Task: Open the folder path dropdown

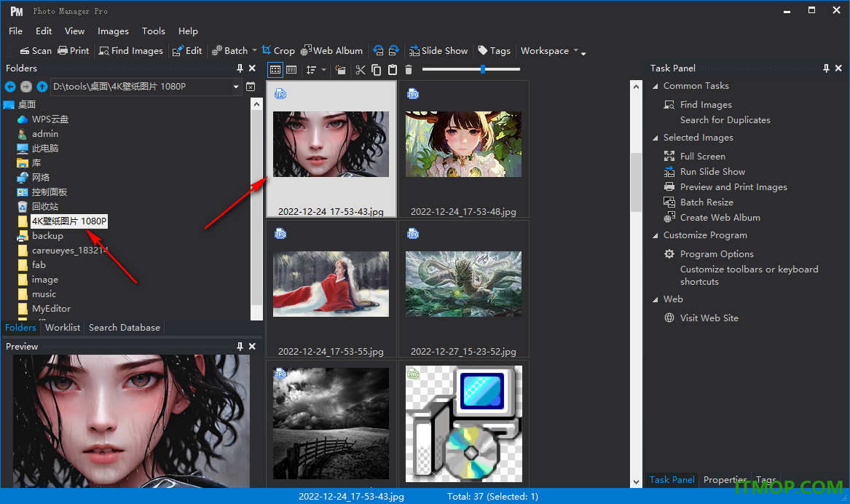Action: (236, 87)
